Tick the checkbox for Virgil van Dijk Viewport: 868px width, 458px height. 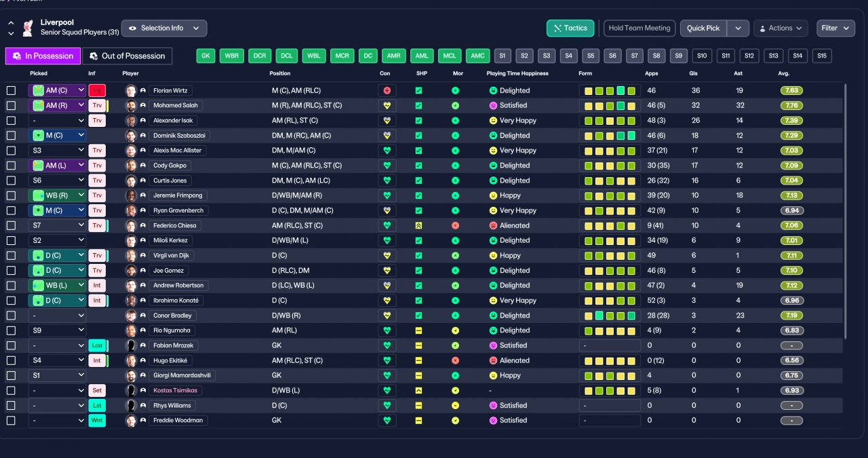[11, 255]
